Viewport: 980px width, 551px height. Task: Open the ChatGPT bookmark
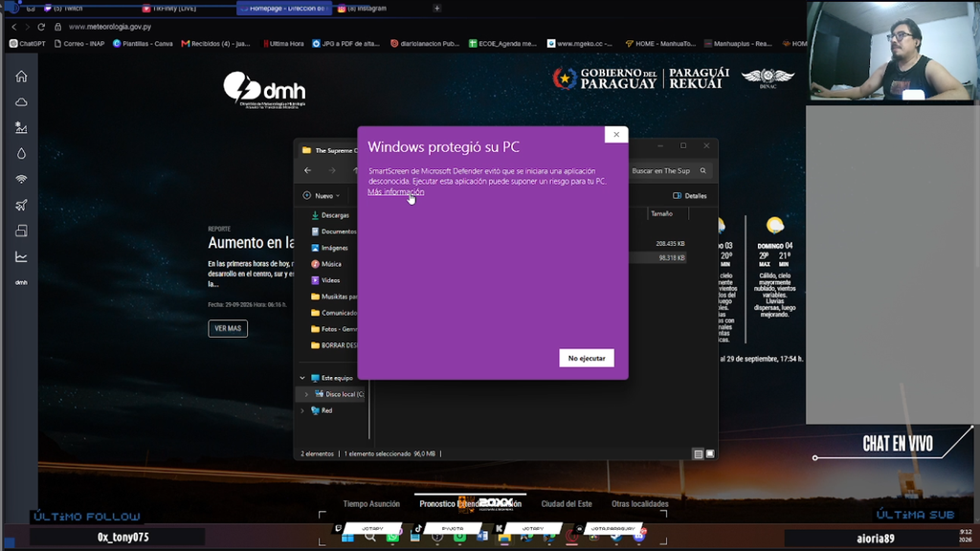coord(28,44)
